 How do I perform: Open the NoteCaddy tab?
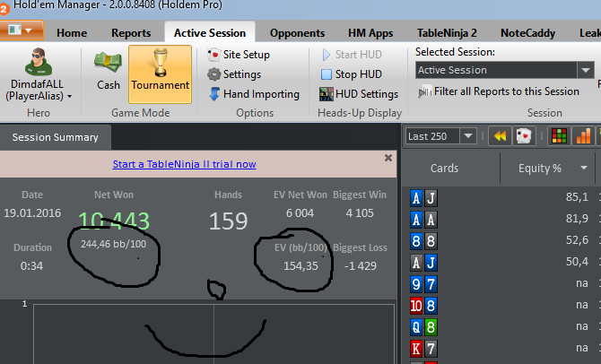tap(527, 33)
